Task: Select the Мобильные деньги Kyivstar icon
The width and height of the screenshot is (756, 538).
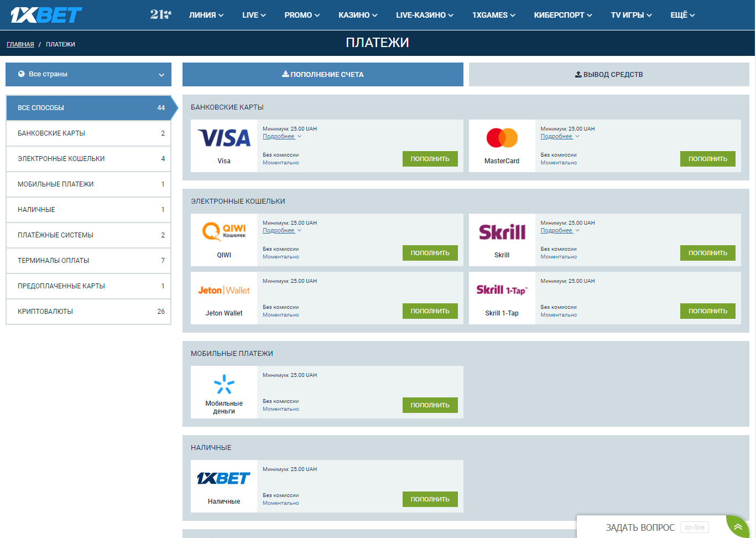Action: 224,384
